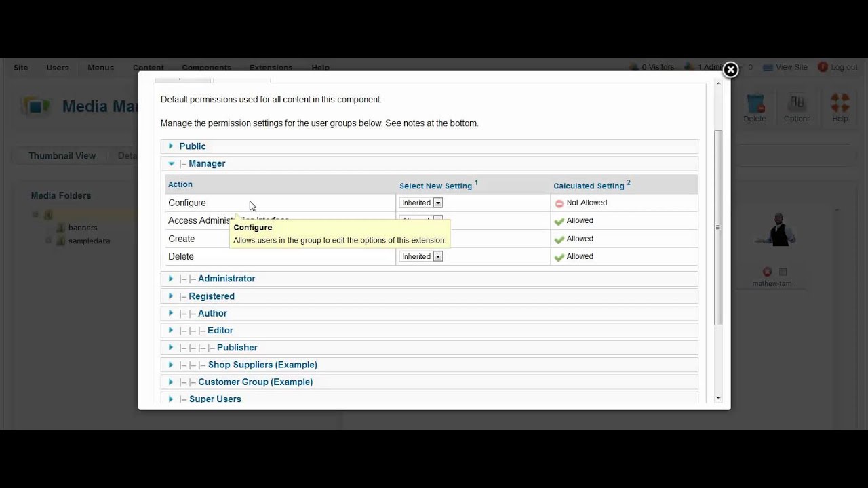Screen dimensions: 868x488
Task: Select the sampledata folder name
Action: (x=89, y=241)
